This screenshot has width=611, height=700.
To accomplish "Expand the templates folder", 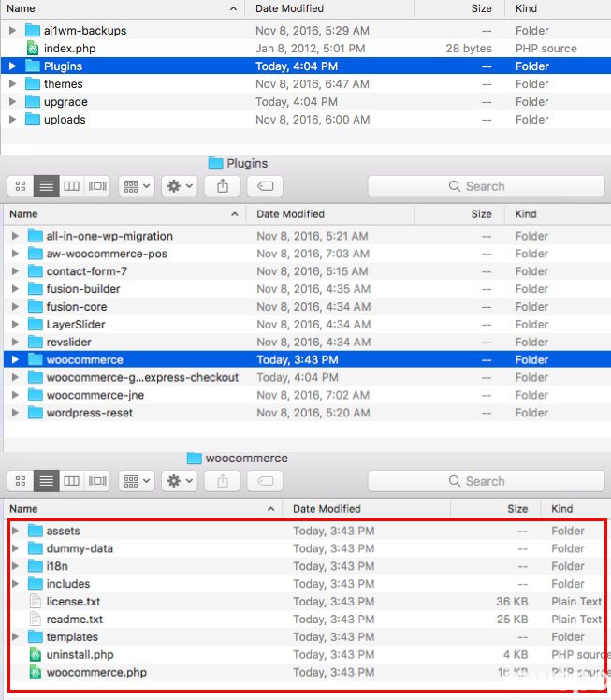I will pyautogui.click(x=15, y=636).
